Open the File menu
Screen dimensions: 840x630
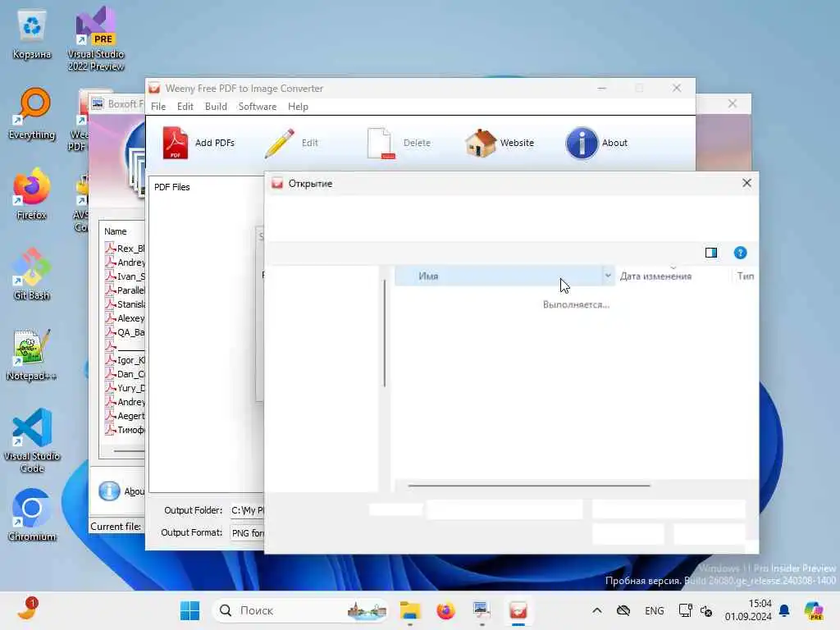158,107
